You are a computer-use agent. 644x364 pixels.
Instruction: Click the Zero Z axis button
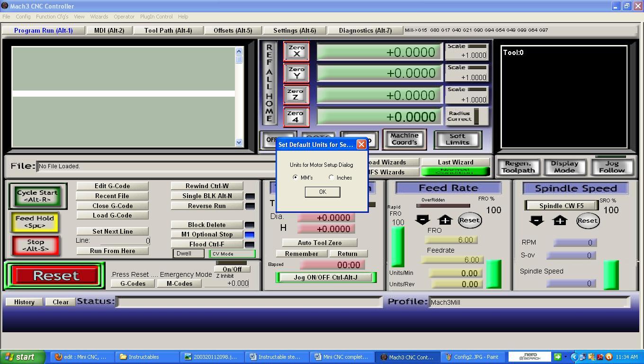coord(296,95)
